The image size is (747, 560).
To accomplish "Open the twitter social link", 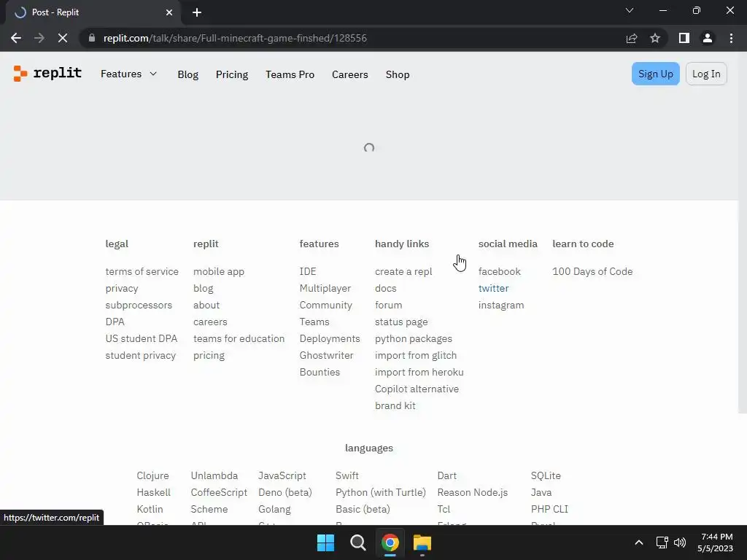I will click(x=494, y=289).
